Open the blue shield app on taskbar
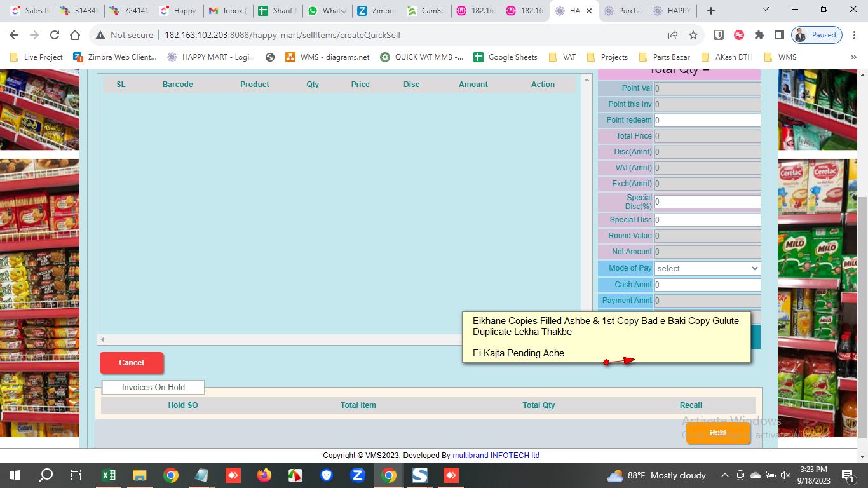The image size is (868, 488). coord(327,475)
